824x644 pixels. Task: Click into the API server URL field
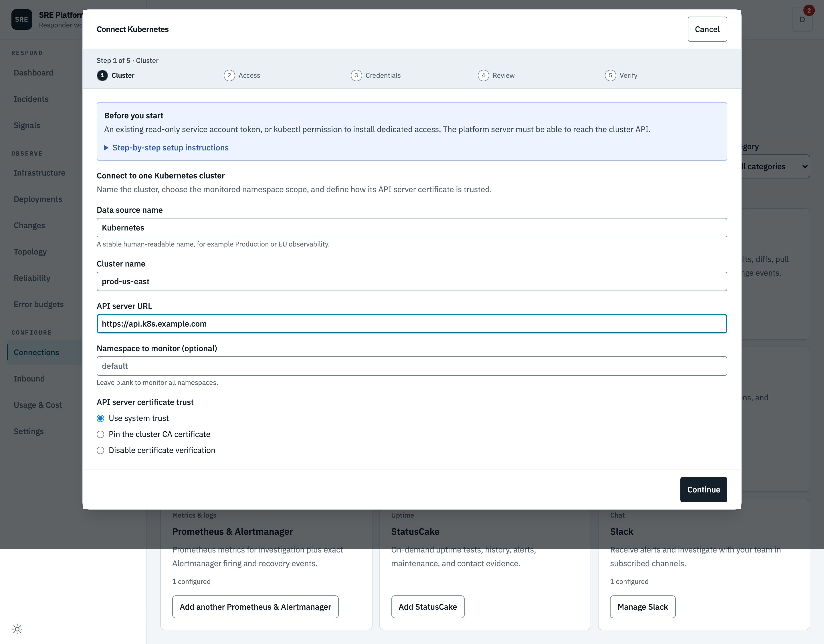point(412,323)
